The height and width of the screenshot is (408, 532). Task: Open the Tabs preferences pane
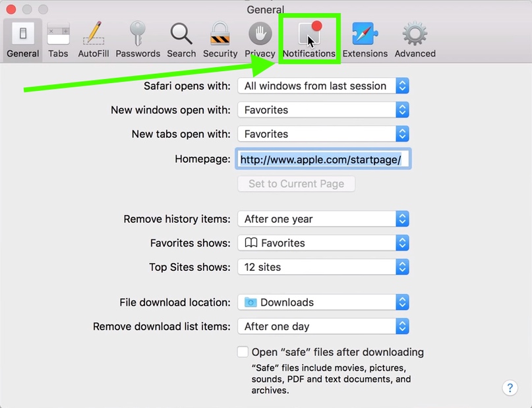pyautogui.click(x=58, y=40)
